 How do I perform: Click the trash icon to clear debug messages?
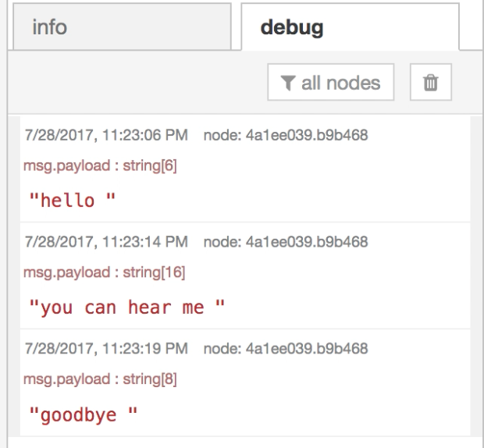click(431, 83)
